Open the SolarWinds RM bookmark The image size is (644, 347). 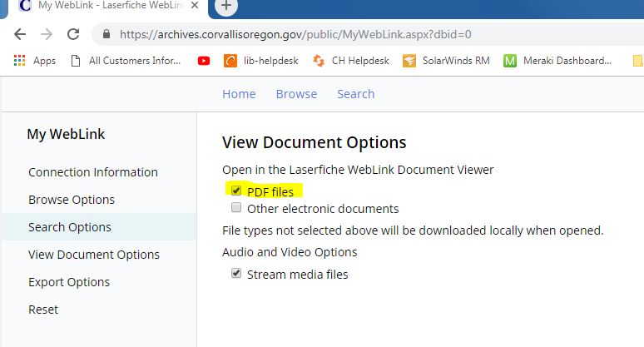point(446,61)
